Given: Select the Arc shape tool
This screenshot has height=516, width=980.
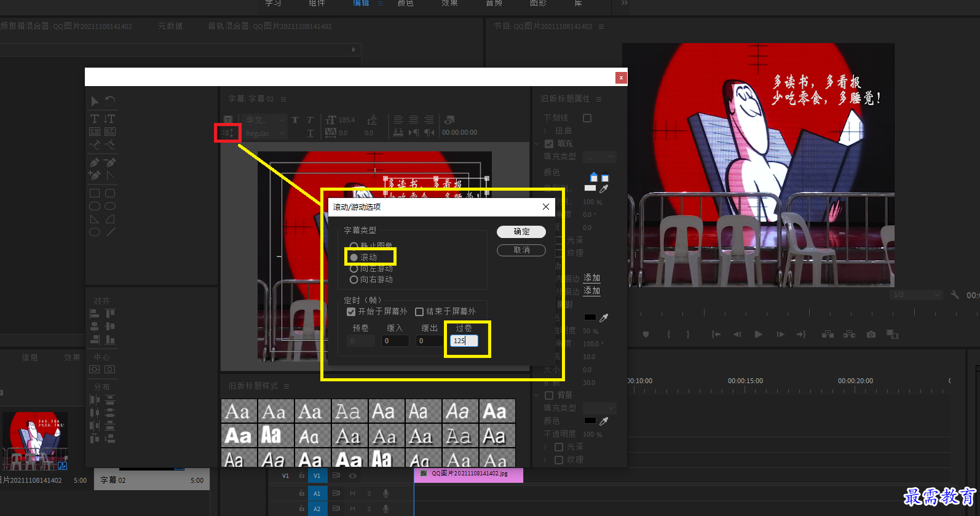Looking at the screenshot, I should (x=110, y=219).
